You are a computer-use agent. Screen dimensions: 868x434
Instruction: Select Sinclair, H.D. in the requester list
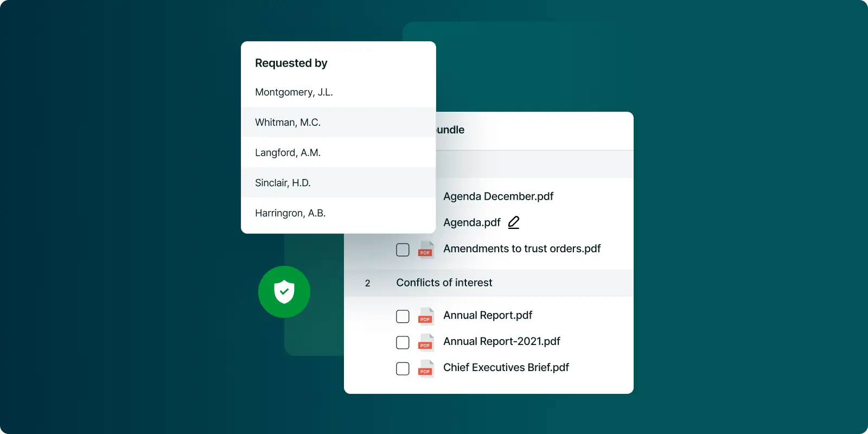pos(339,183)
